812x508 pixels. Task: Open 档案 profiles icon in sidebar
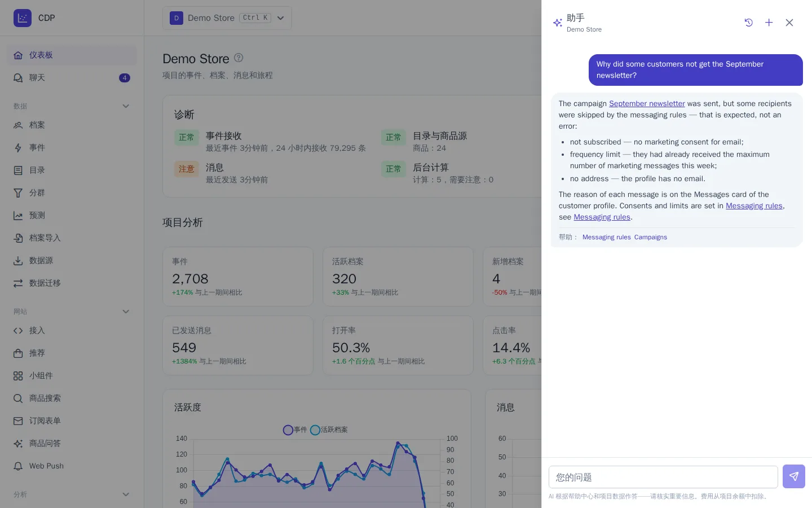[x=18, y=125]
